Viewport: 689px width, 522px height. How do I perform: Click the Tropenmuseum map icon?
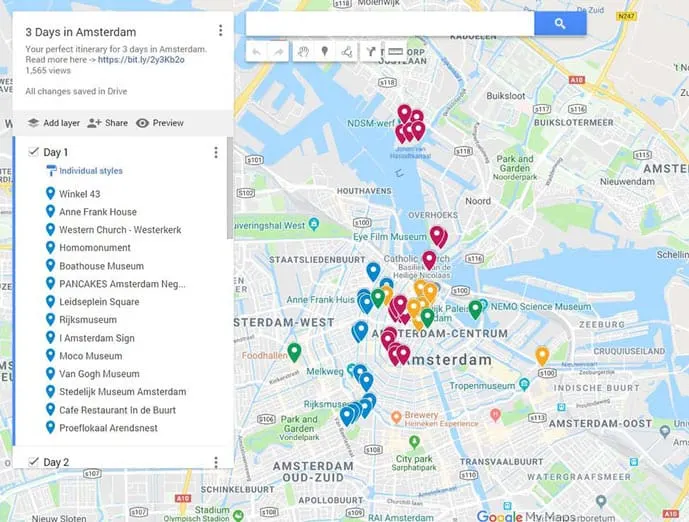(x=524, y=384)
